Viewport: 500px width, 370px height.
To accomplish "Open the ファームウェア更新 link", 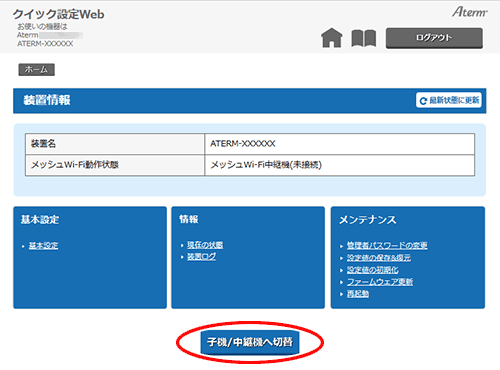I will tap(380, 282).
